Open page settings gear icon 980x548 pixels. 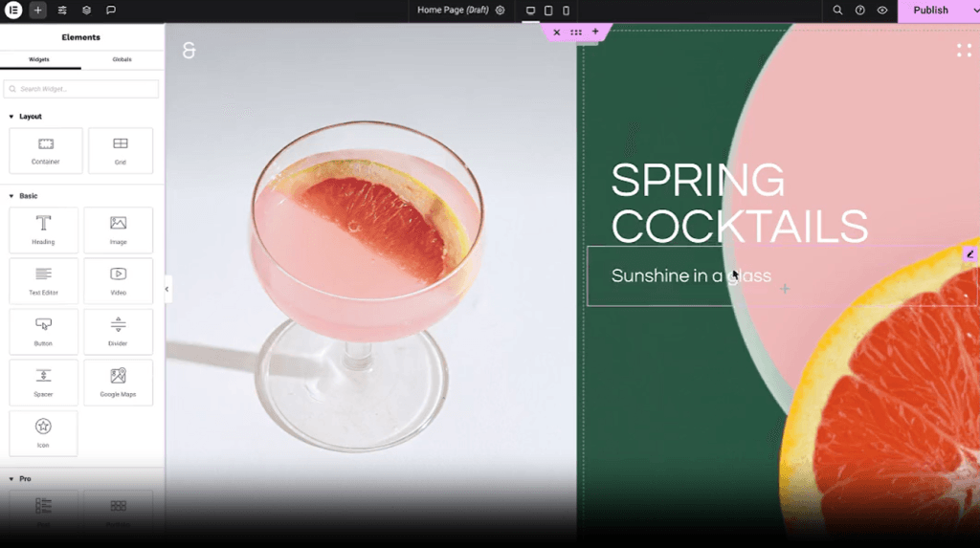(x=500, y=10)
